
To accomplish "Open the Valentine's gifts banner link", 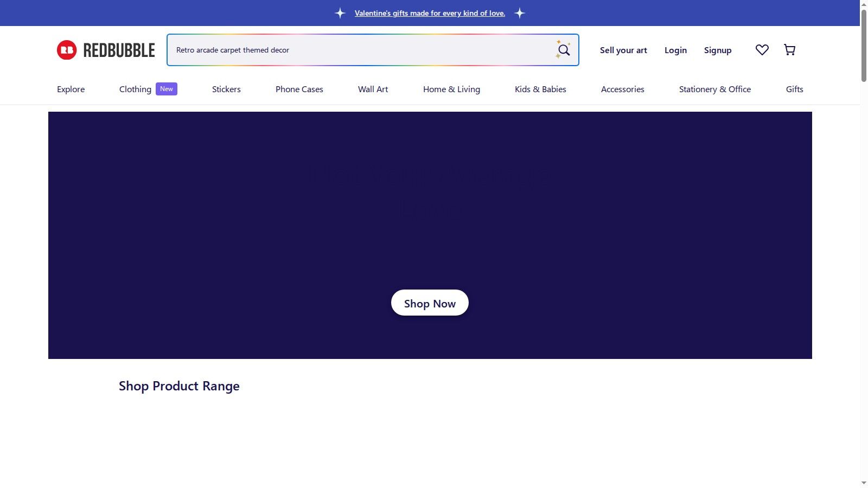I will (430, 13).
